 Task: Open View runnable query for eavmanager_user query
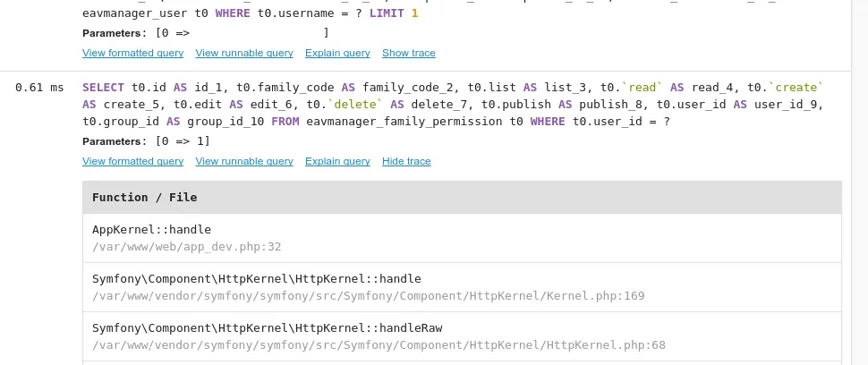pyautogui.click(x=244, y=53)
